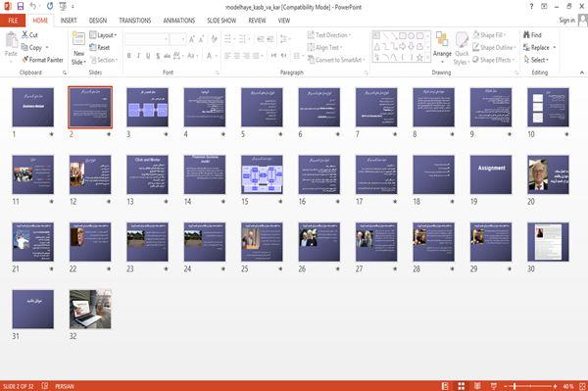Click Start From Beginning icon in quick access toolbar
Image resolution: width=588 pixels, height=391 pixels.
click(x=63, y=7)
